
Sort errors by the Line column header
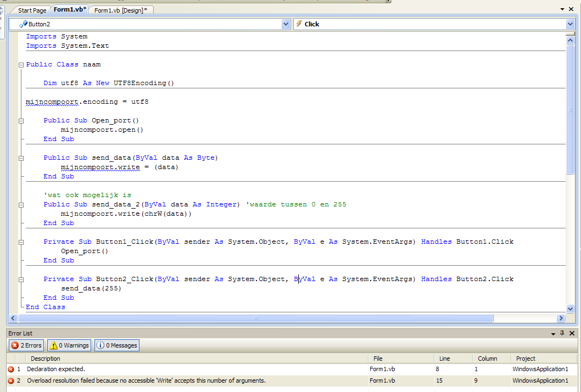(x=444, y=358)
